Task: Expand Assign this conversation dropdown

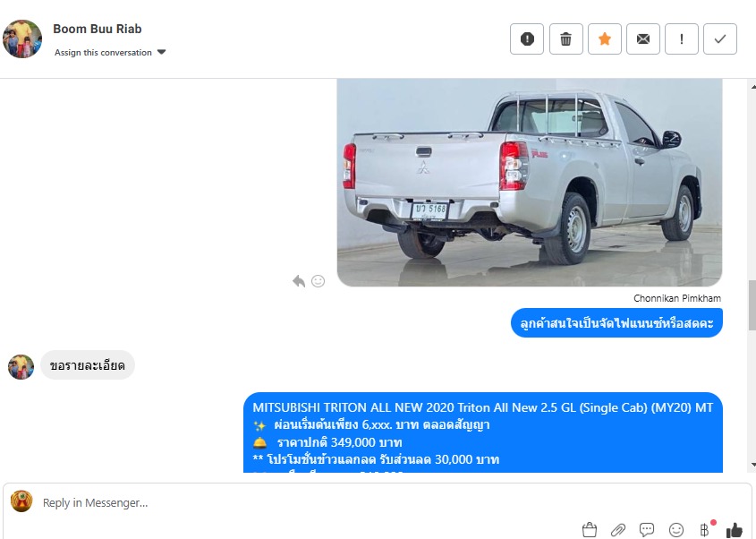Action: tap(110, 52)
